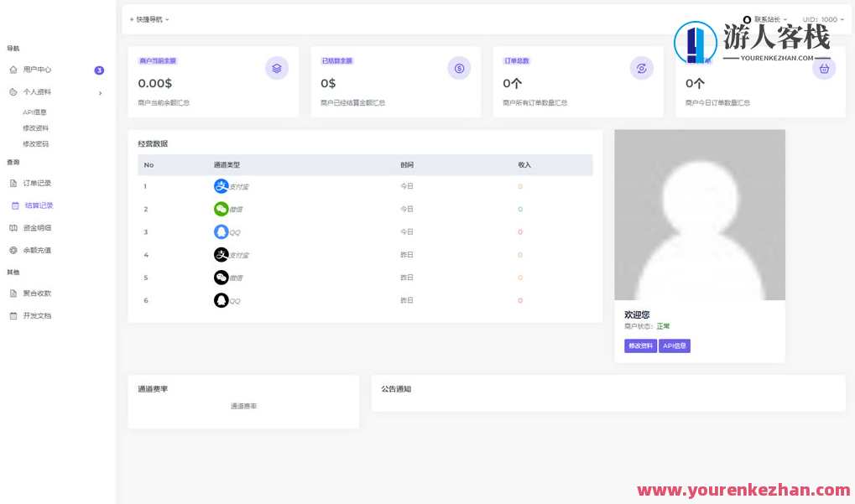Click the 修改资料 button under welcome panel

click(x=640, y=346)
